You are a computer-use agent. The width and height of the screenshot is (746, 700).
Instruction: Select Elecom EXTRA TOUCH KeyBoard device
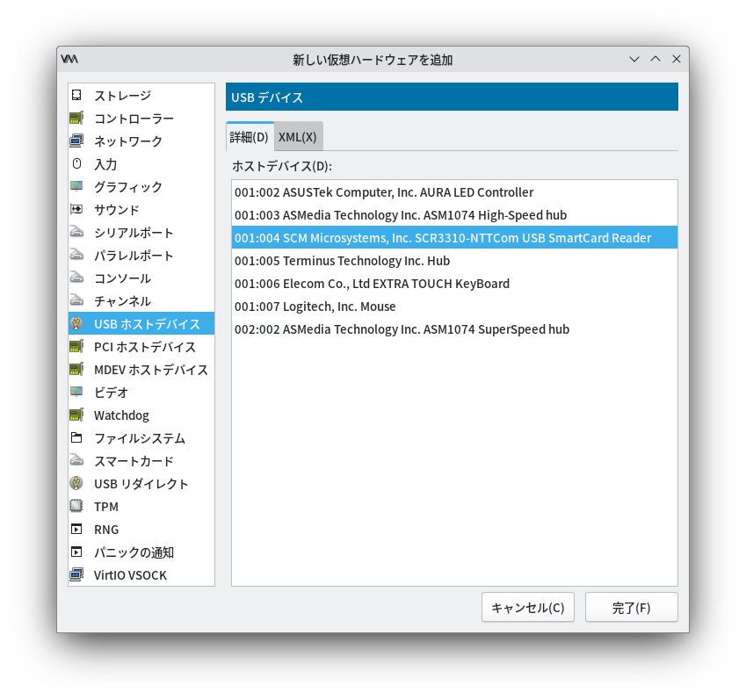[x=454, y=284]
